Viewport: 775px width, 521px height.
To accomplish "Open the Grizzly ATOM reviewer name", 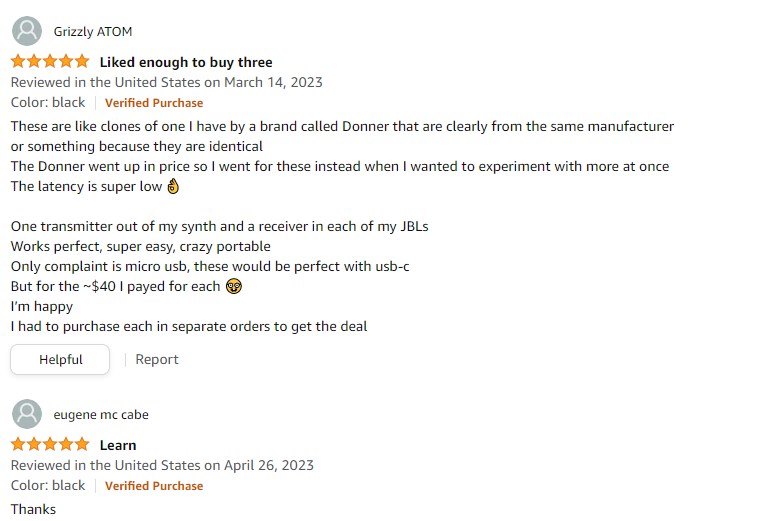I will pyautogui.click(x=92, y=32).
